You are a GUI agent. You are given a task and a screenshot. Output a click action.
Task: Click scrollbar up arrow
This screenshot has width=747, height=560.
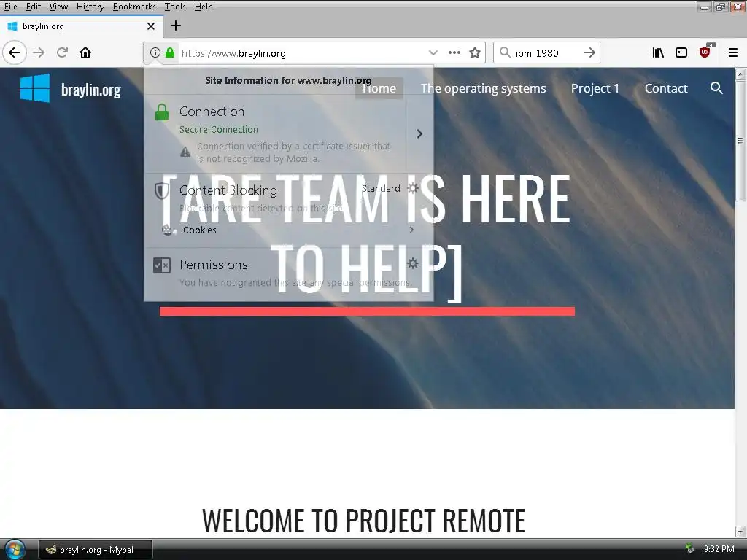click(740, 74)
